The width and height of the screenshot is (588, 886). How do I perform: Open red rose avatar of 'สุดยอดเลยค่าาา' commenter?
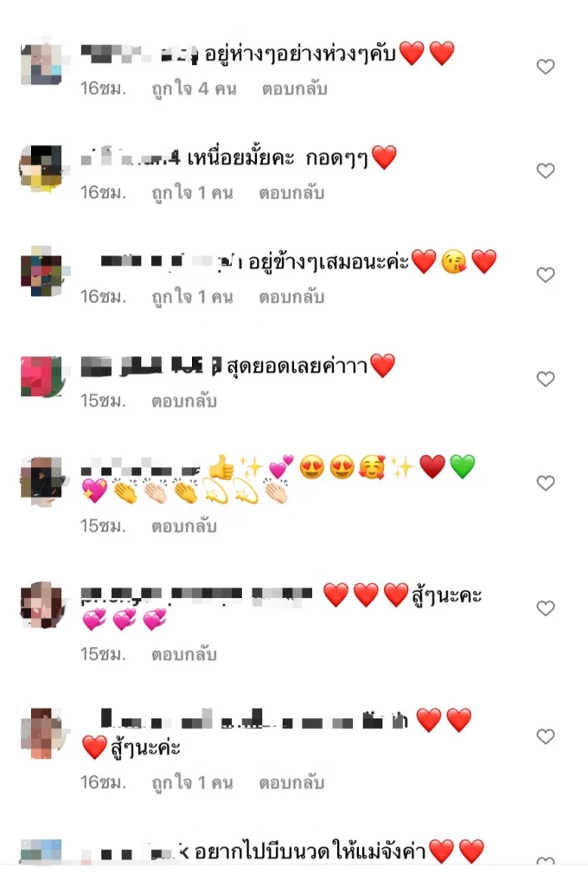pos(43,376)
